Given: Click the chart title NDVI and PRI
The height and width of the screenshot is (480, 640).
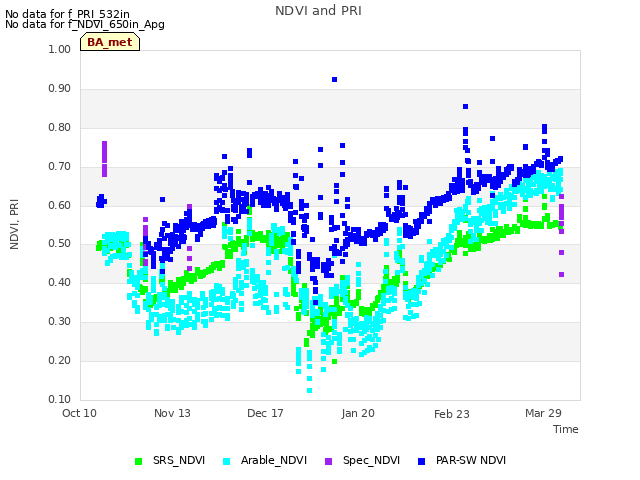Looking at the screenshot, I should pos(318,11).
